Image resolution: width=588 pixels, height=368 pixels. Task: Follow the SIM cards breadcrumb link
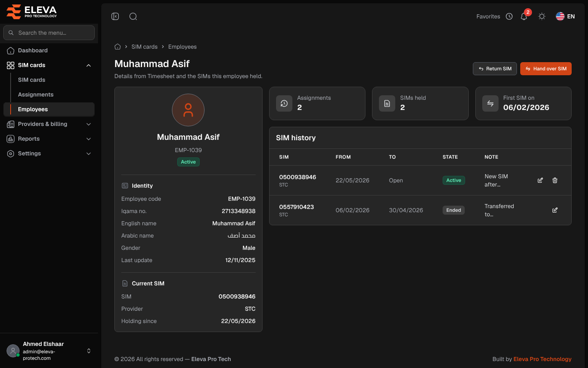tap(145, 47)
